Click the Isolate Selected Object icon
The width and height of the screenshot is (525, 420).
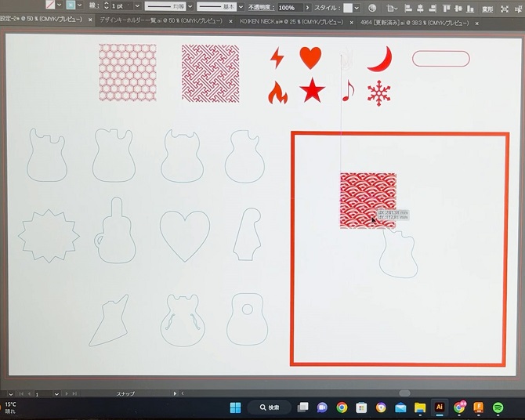tap(504, 9)
